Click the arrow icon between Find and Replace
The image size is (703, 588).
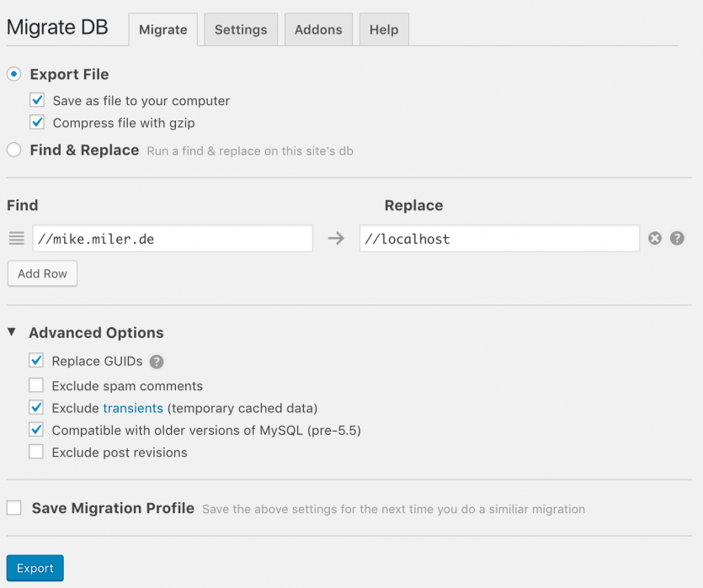336,238
